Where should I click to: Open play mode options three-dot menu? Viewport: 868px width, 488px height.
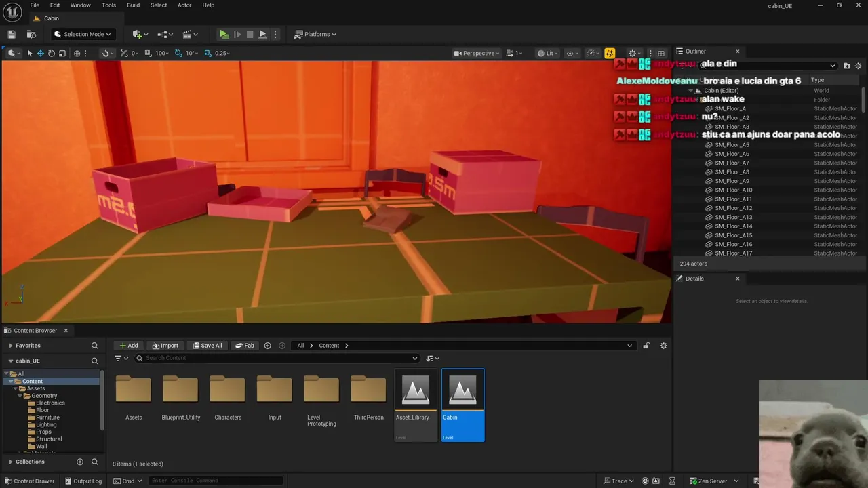pyautogui.click(x=275, y=34)
